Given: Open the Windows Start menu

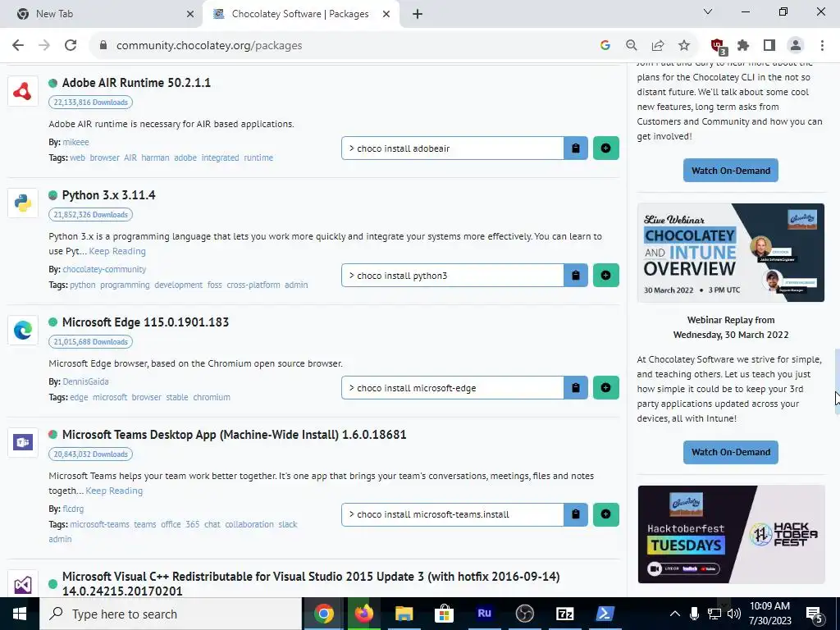Looking at the screenshot, I should (x=20, y=614).
